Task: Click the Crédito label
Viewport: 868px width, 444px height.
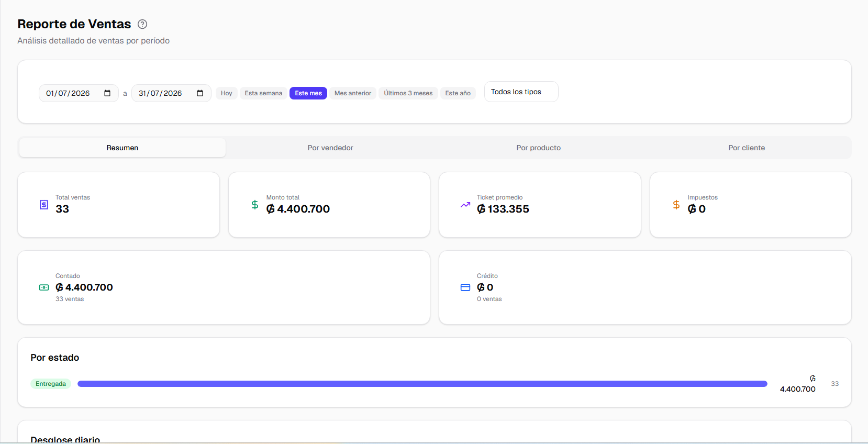Action: click(487, 276)
